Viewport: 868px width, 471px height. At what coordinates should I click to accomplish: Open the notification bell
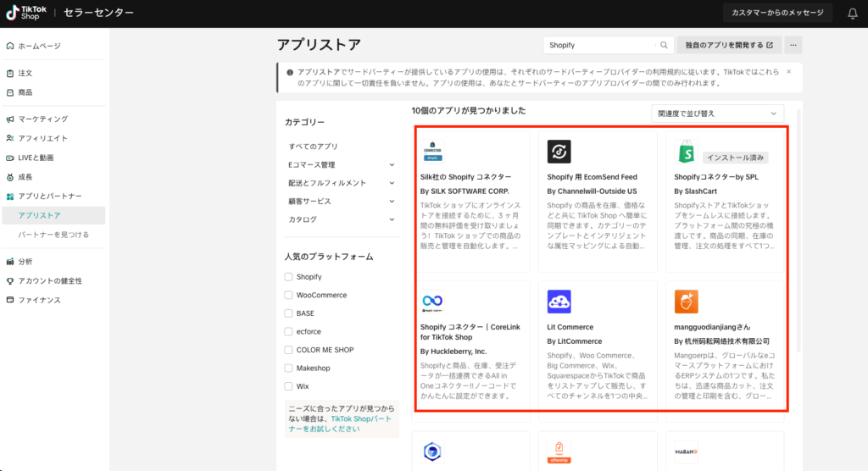tap(853, 14)
